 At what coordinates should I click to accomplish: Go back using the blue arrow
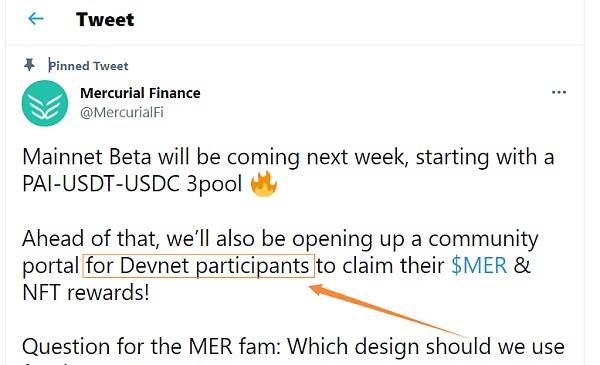(x=36, y=18)
